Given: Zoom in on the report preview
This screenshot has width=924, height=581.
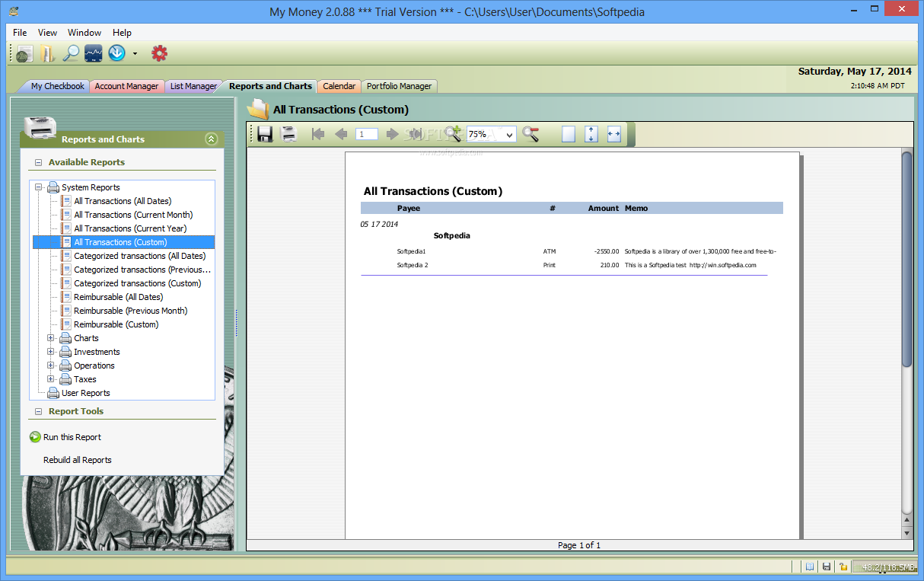Looking at the screenshot, I should pos(454,134).
